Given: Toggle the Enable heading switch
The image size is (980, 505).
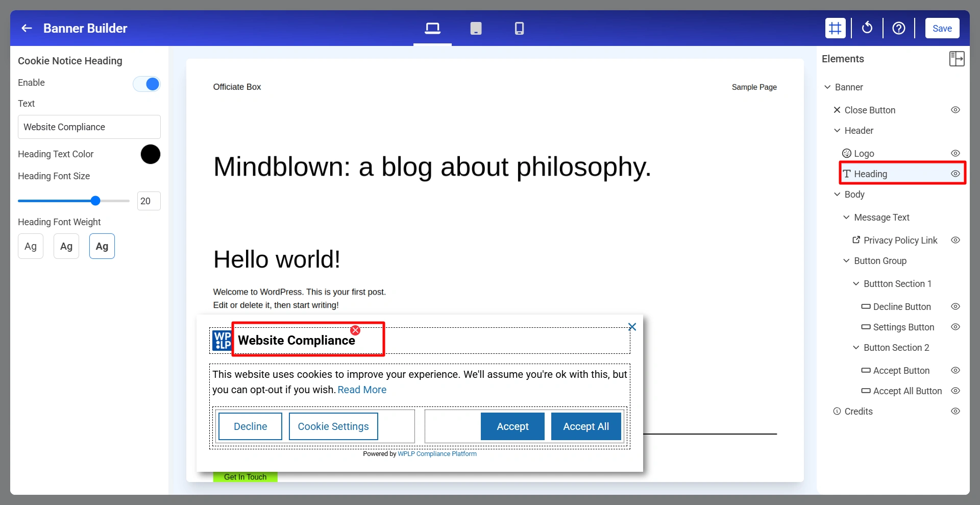Looking at the screenshot, I should [x=146, y=84].
